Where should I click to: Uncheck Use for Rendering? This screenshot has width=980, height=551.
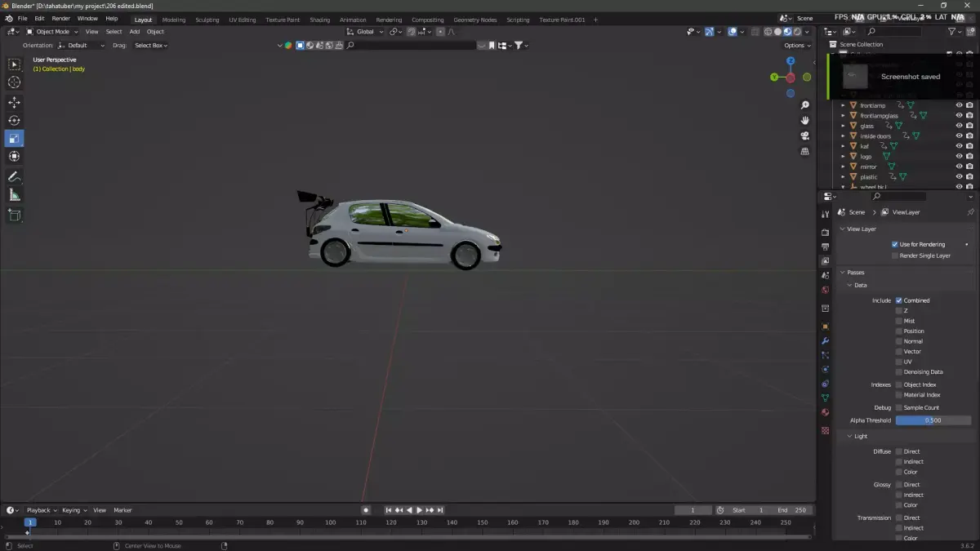[x=895, y=244]
